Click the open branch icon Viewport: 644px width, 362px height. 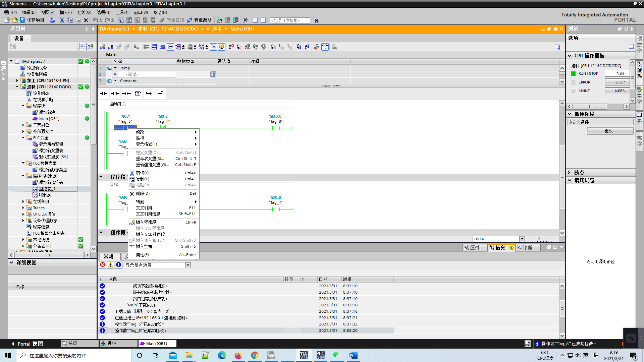149,94
